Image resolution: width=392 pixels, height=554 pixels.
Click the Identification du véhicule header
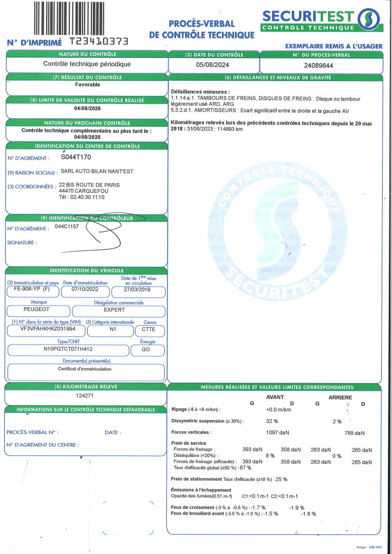pos(86,271)
